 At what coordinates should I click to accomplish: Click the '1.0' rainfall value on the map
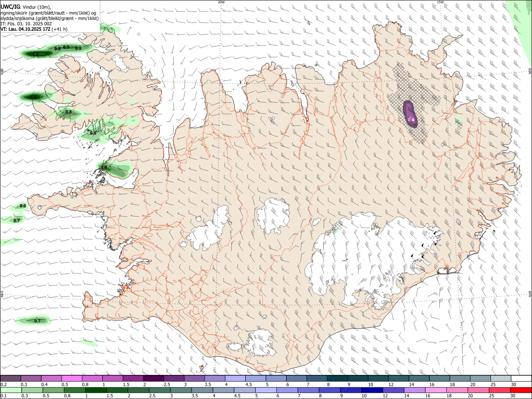104,167
